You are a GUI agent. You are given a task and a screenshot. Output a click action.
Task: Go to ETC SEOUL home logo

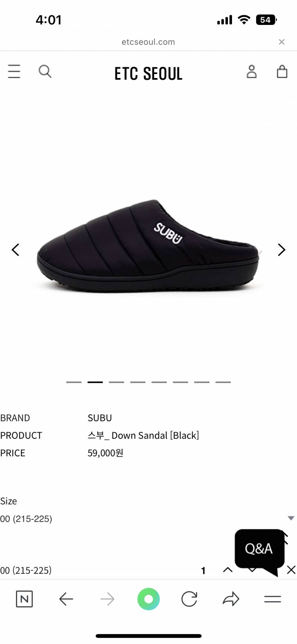[x=148, y=74]
